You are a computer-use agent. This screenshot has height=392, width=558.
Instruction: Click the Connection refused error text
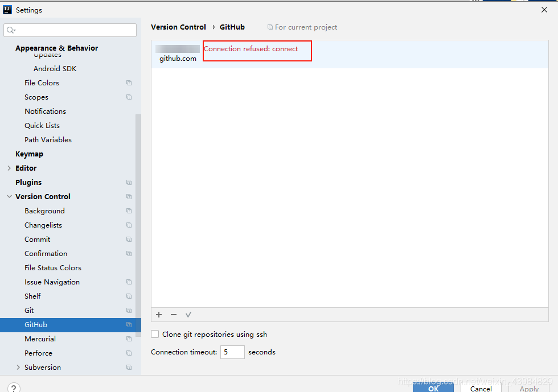[x=251, y=49]
